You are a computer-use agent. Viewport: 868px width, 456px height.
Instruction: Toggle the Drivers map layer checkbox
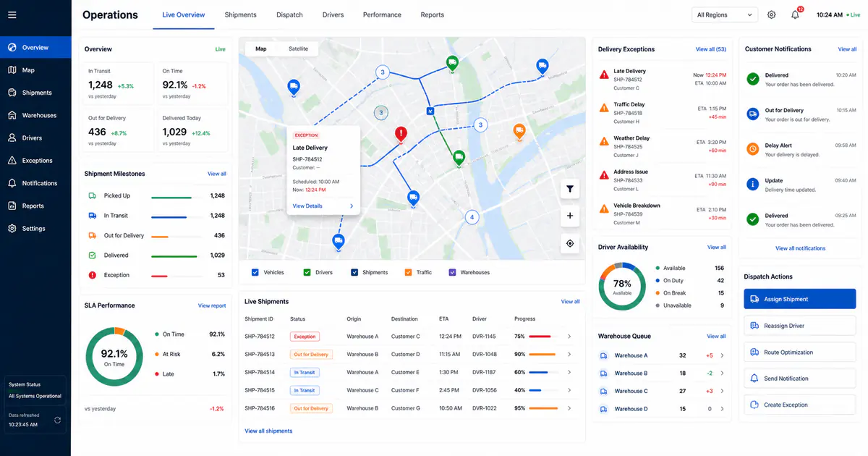[307, 272]
